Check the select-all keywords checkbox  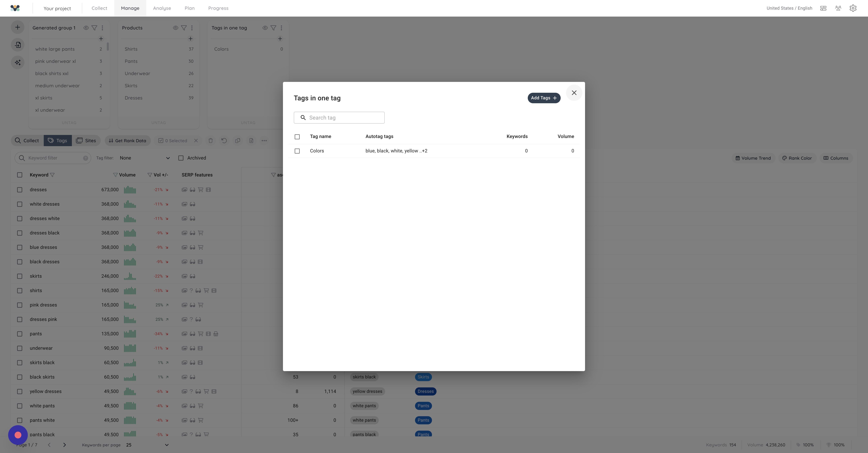[x=19, y=175]
